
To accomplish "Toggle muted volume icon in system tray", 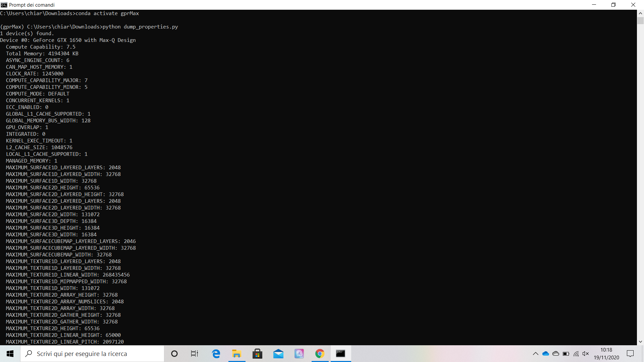I will pos(586,354).
